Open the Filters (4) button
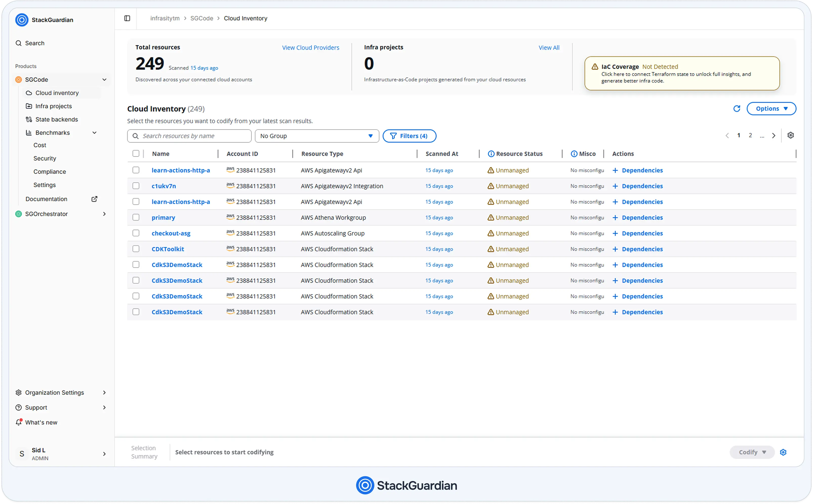This screenshot has width=813, height=504. click(x=409, y=136)
